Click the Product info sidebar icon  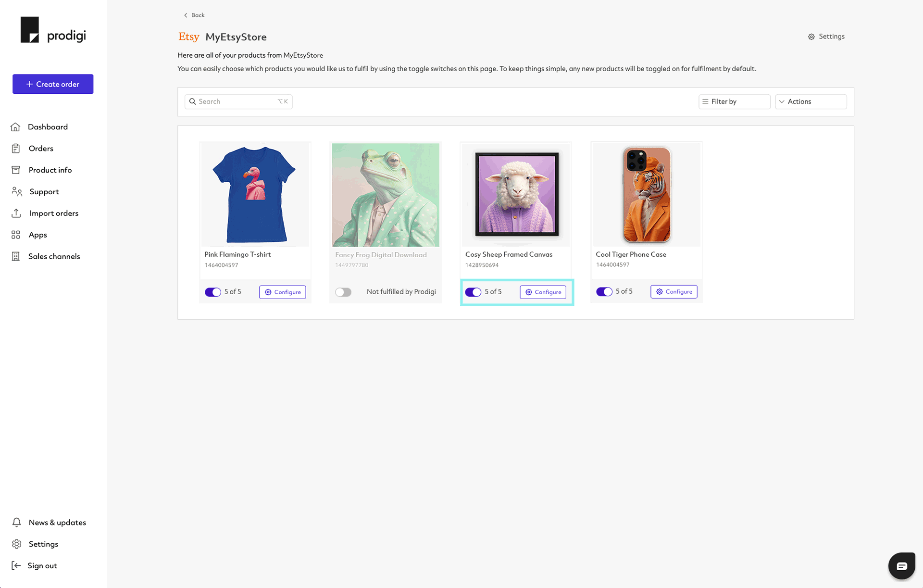(x=16, y=170)
